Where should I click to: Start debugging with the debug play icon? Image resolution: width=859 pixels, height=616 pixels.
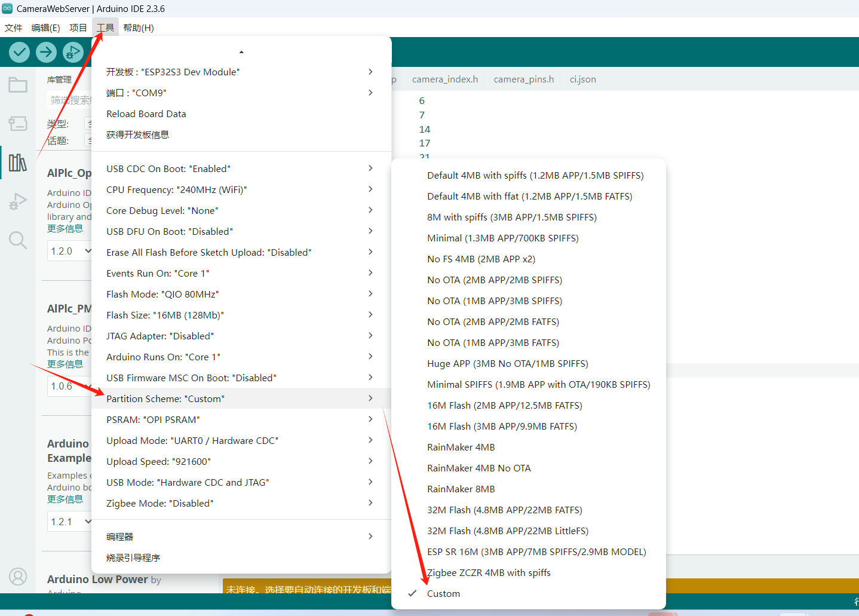pos(73,53)
